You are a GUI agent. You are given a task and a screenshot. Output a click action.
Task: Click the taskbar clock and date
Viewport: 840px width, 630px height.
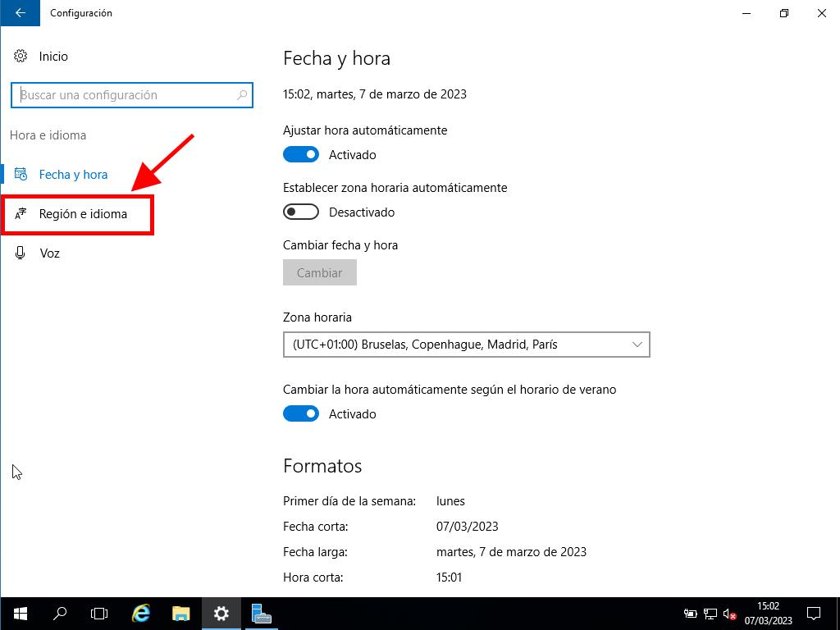point(768,614)
